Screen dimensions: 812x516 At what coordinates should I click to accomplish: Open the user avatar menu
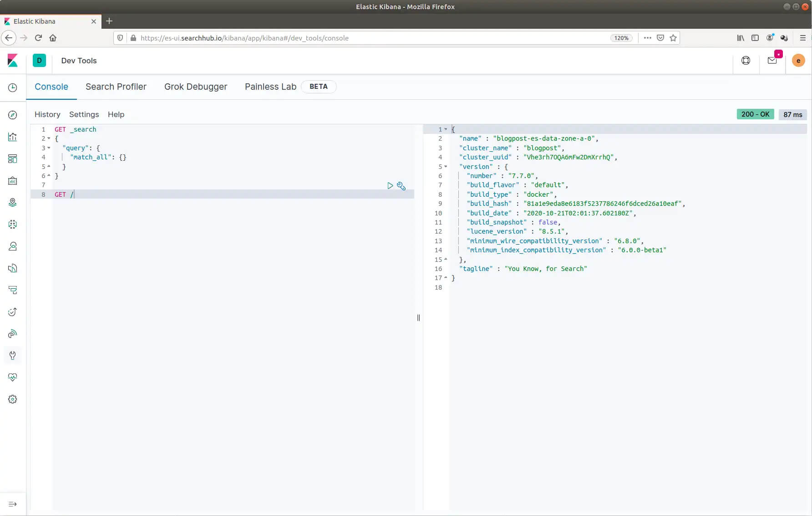(798, 60)
